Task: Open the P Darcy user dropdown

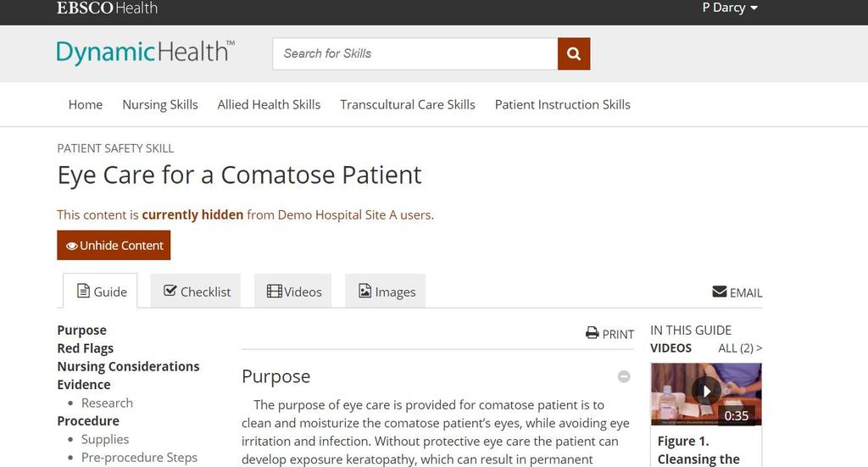Action: tap(730, 8)
